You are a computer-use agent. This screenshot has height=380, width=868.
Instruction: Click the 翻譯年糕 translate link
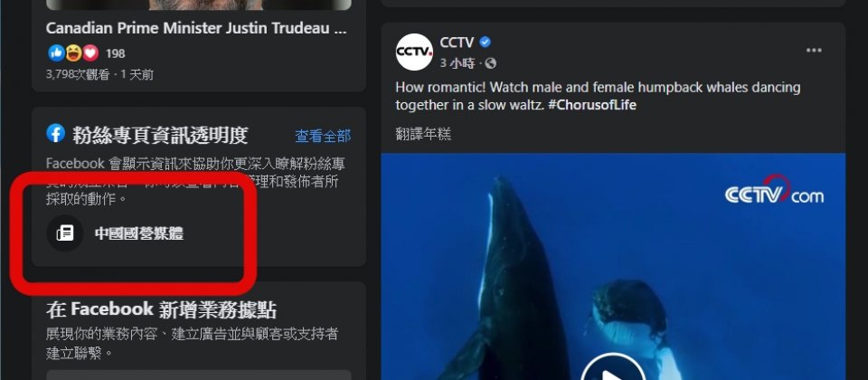click(423, 134)
